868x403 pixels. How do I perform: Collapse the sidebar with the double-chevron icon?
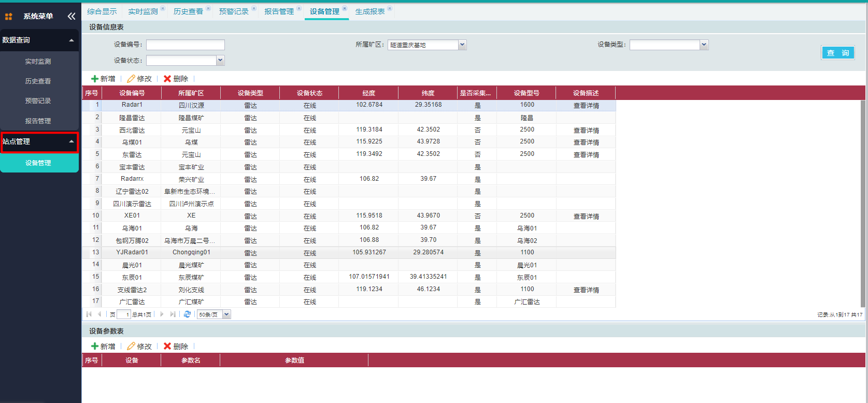coord(72,17)
